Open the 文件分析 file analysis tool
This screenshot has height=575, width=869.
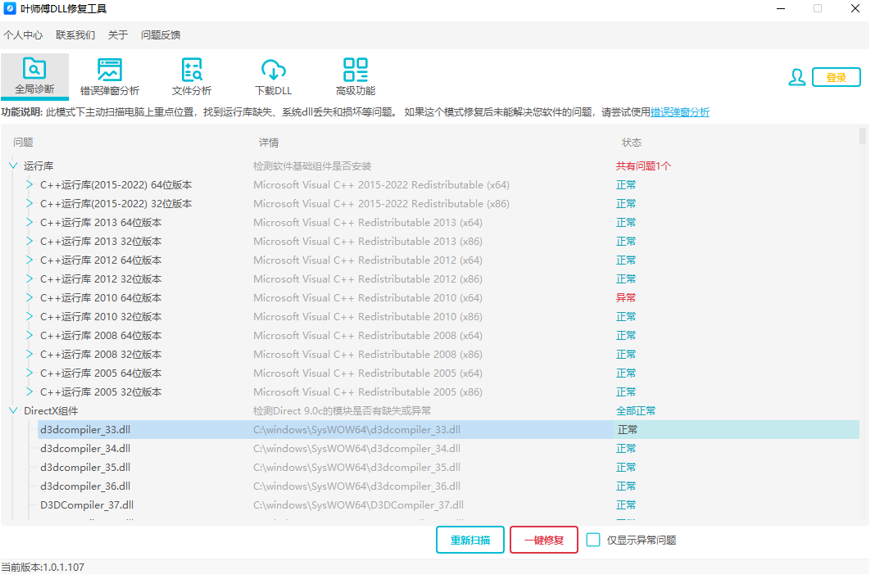(x=192, y=76)
